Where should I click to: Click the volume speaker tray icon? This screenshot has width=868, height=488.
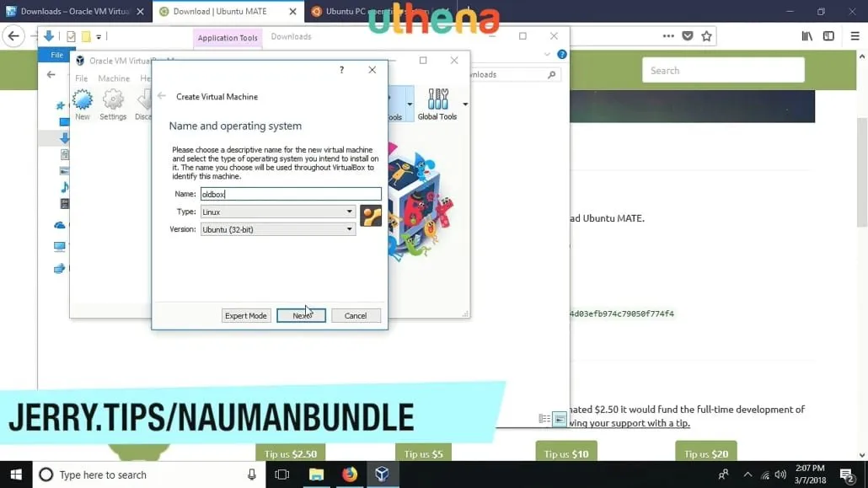780,475
